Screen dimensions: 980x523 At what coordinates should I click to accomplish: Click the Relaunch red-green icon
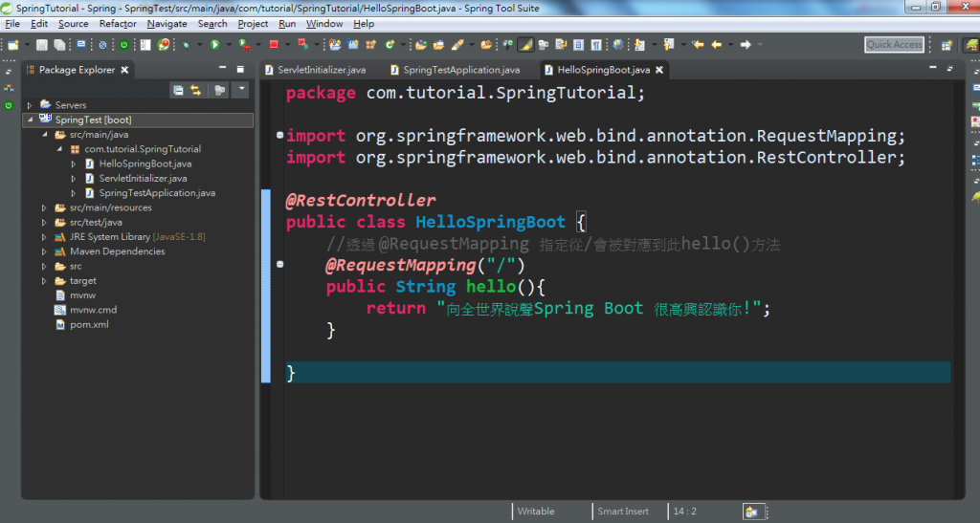[x=303, y=44]
